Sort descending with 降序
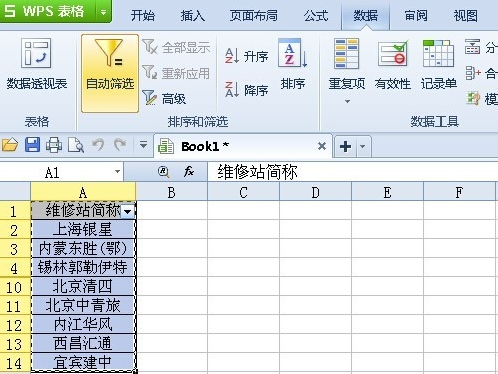This screenshot has height=374, width=498. click(x=247, y=89)
